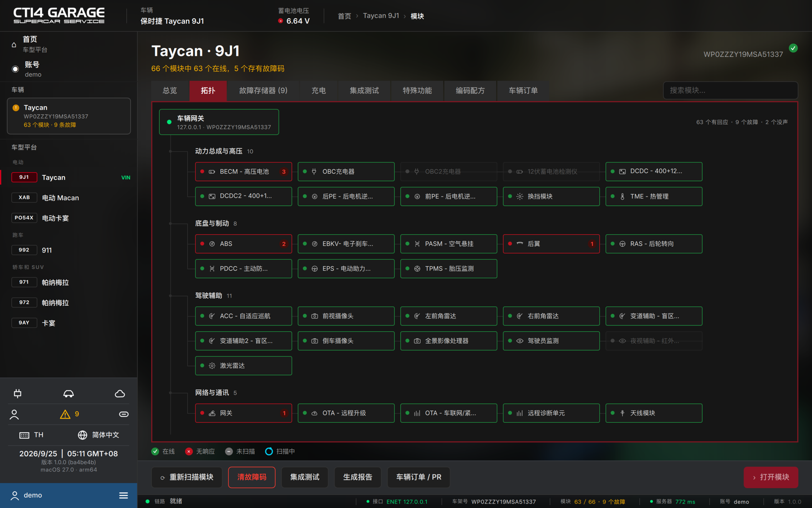Switch to the 总览 tab
This screenshot has width=812, height=508.
[170, 91]
